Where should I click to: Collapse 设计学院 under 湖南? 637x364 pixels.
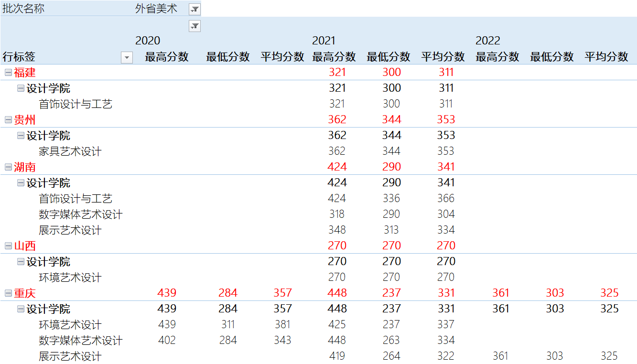click(x=21, y=183)
